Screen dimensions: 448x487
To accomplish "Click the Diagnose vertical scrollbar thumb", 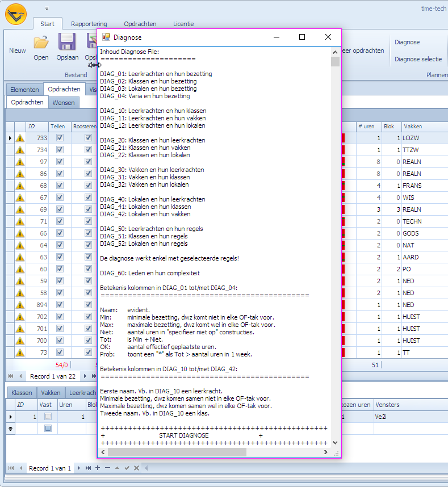I will [335, 61].
